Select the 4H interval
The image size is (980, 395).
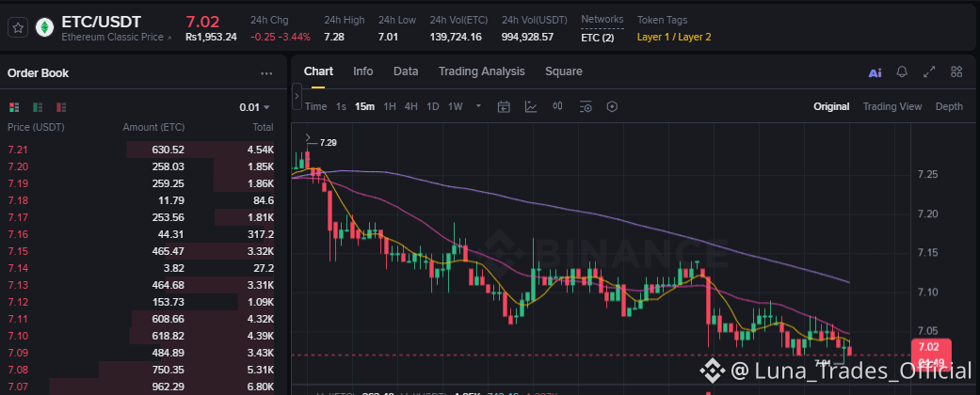pyautogui.click(x=410, y=106)
